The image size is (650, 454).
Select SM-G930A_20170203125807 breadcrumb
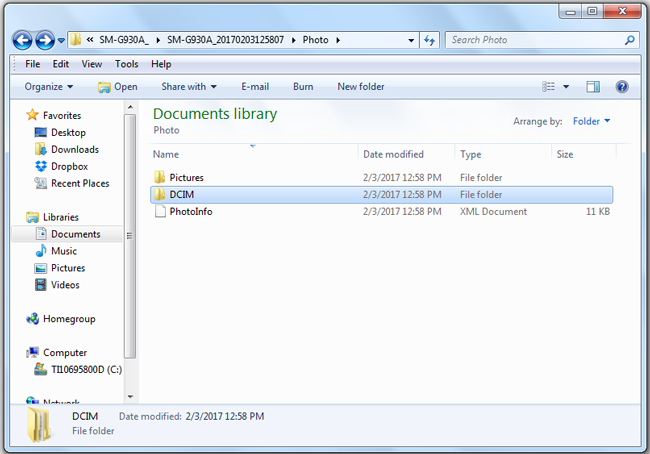[226, 40]
